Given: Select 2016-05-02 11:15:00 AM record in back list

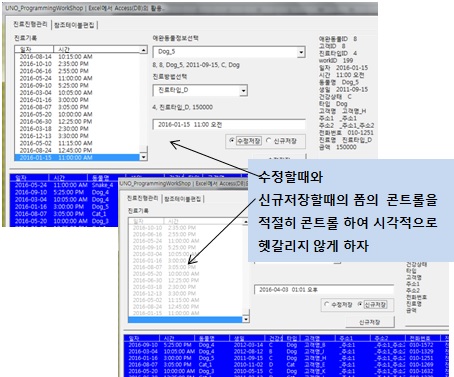Looking at the screenshot, I should coord(77,143).
